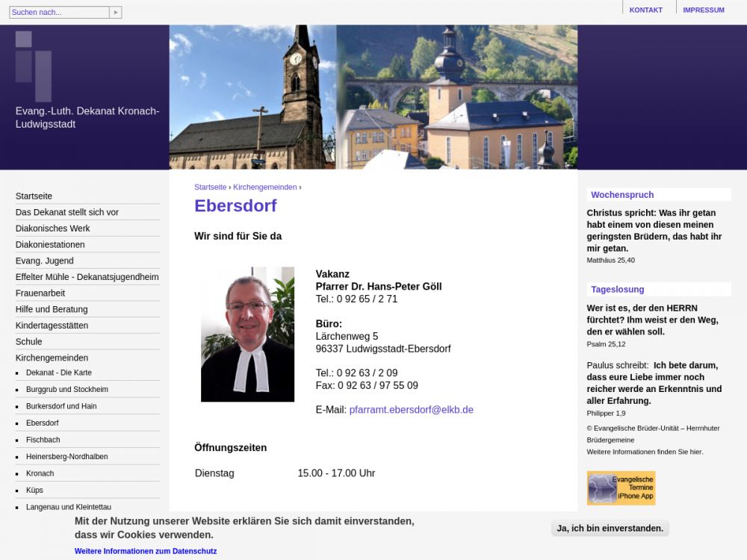The width and height of the screenshot is (747, 560).
Task: Select Startseite in the left navigation
Action: coord(34,196)
